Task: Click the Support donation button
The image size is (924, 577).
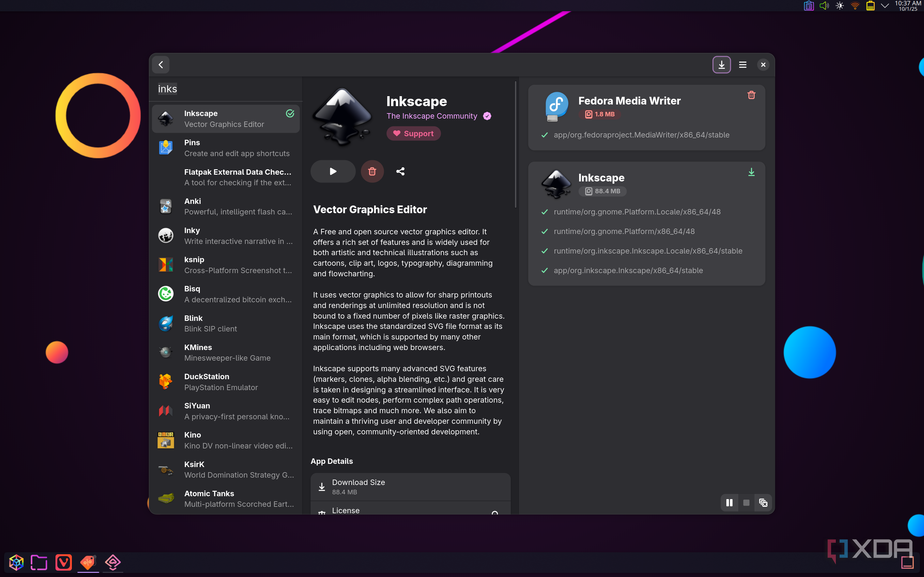Action: pos(413,134)
